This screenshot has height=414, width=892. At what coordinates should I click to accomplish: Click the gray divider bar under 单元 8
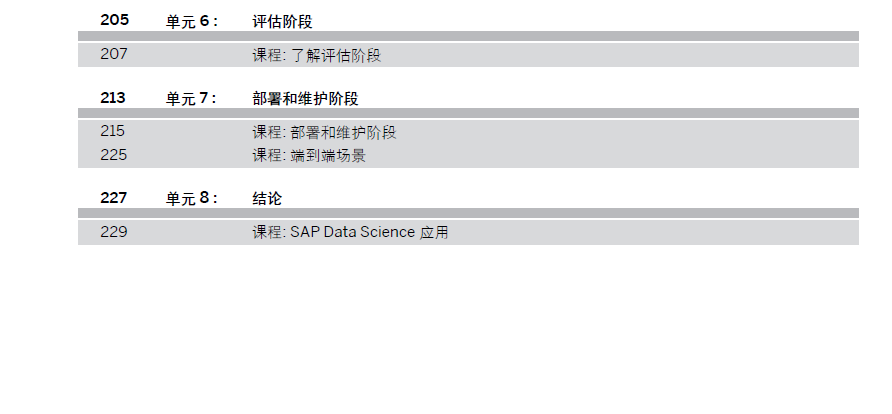[x=468, y=213]
